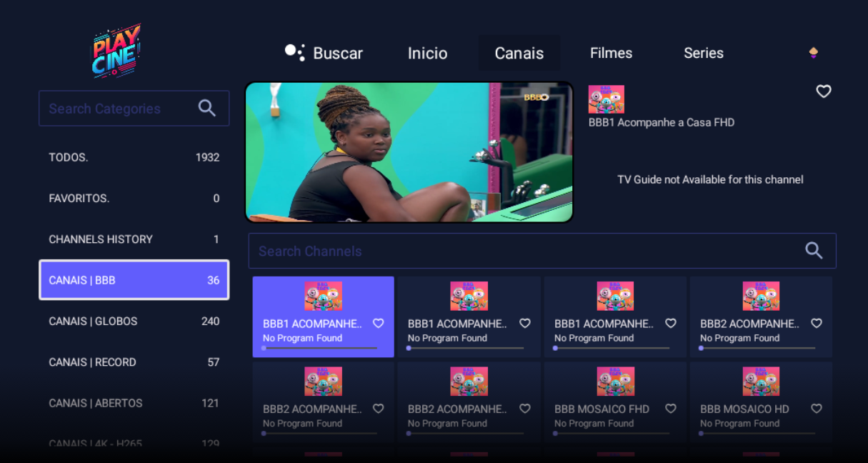Open the Buscar search option

338,54
